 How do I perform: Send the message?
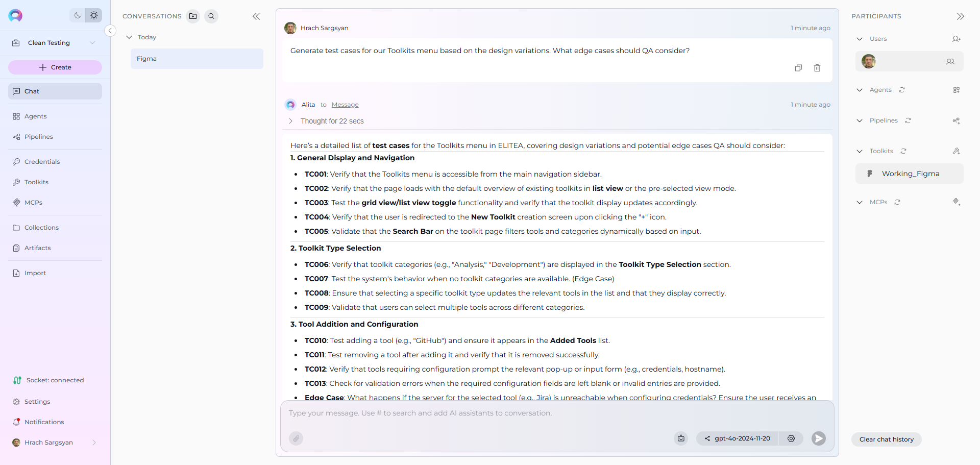coord(819,438)
